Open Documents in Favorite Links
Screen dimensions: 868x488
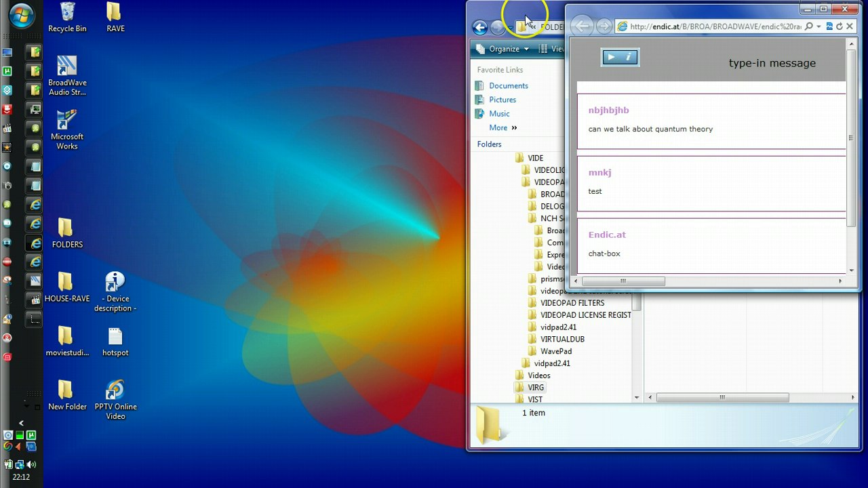tap(501, 86)
